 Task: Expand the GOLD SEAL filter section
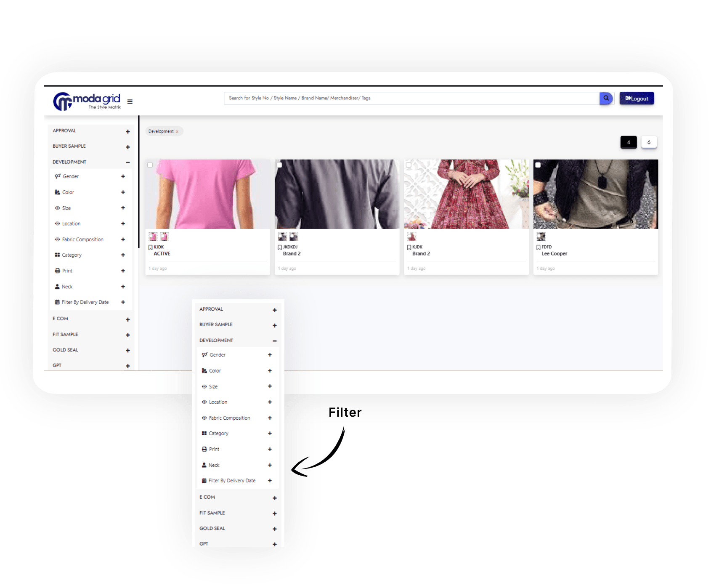coord(128,350)
